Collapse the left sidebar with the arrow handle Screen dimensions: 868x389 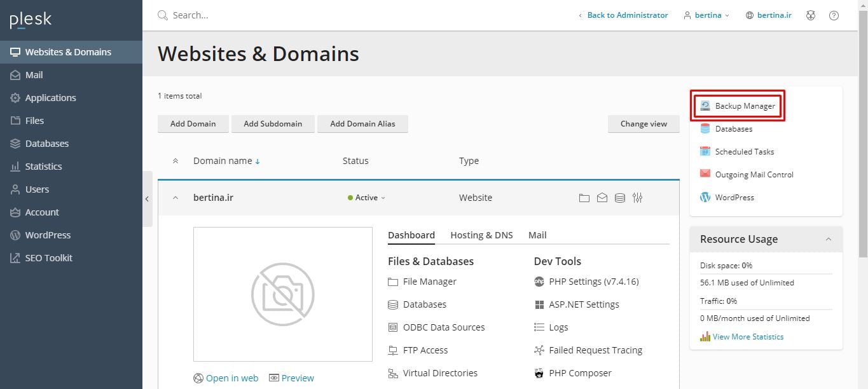(147, 199)
